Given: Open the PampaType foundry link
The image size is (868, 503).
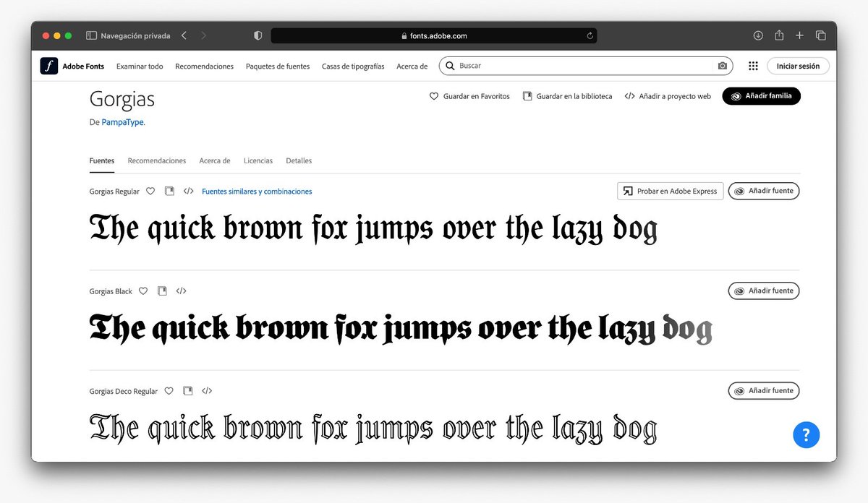Looking at the screenshot, I should [122, 122].
